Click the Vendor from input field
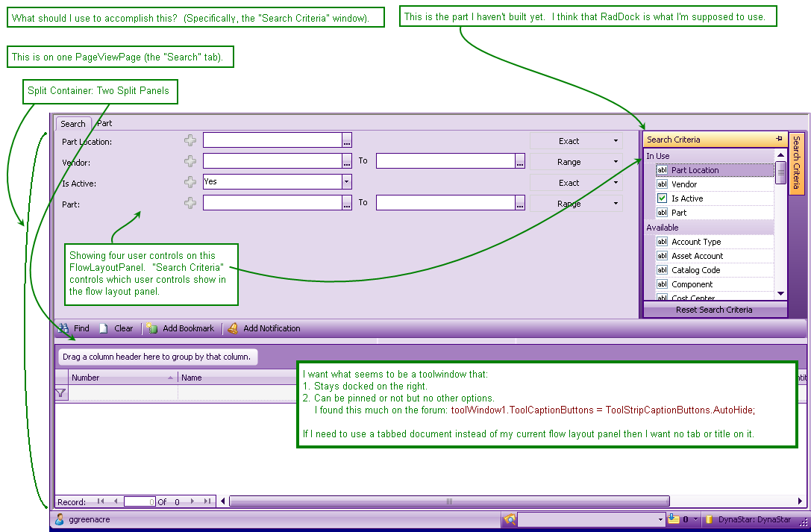Image resolution: width=811 pixels, height=532 pixels. pos(272,161)
